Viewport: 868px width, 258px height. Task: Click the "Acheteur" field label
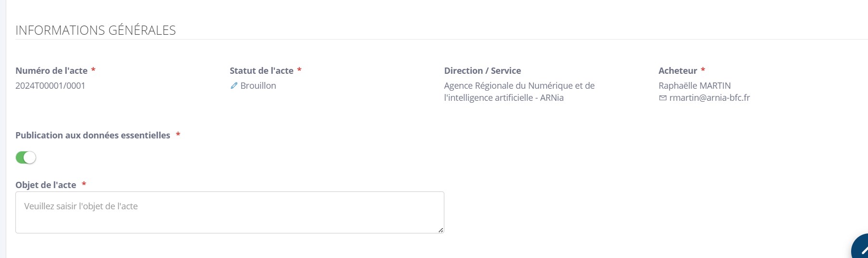point(677,71)
